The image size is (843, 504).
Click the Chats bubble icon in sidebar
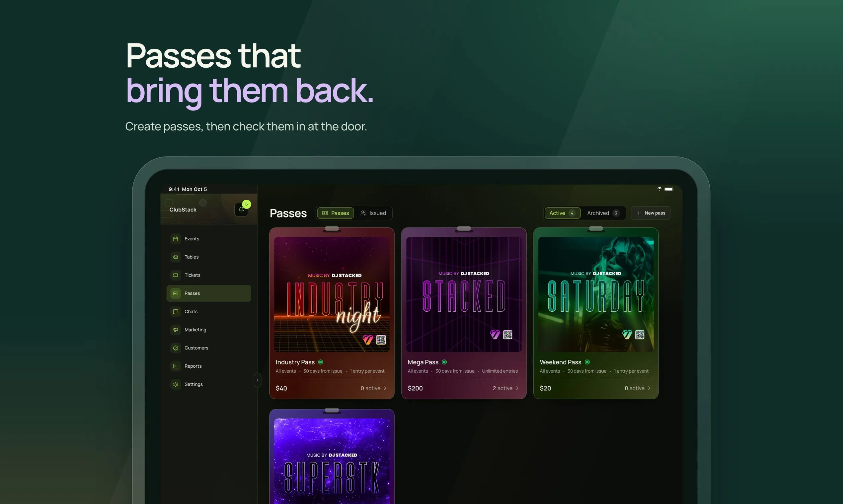[x=175, y=311]
